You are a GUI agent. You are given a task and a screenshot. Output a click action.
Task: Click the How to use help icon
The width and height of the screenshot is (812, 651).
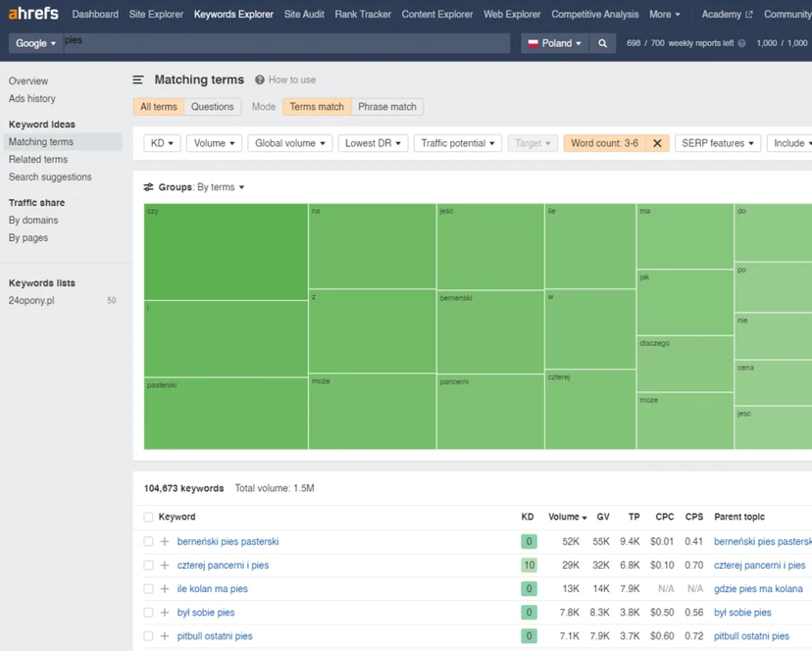tap(260, 79)
